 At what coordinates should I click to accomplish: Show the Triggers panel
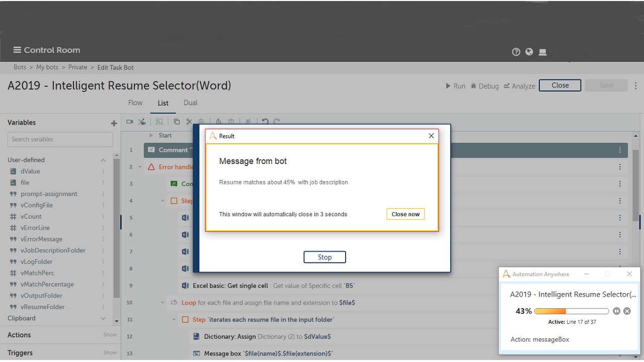pyautogui.click(x=110, y=353)
